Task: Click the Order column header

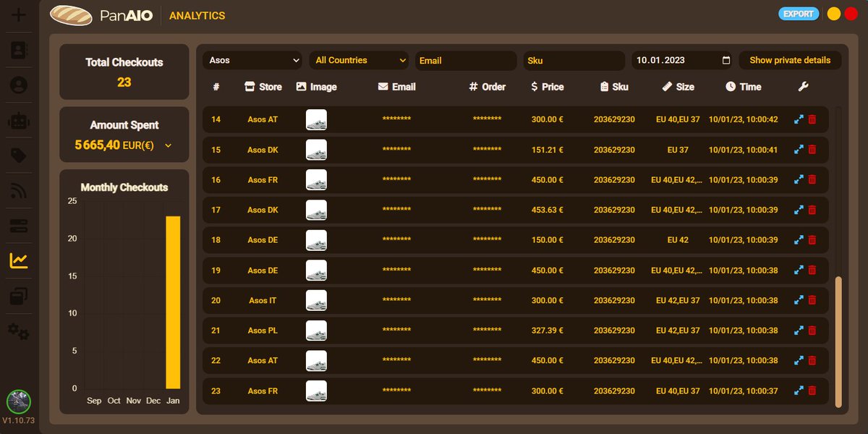Action: click(x=487, y=87)
